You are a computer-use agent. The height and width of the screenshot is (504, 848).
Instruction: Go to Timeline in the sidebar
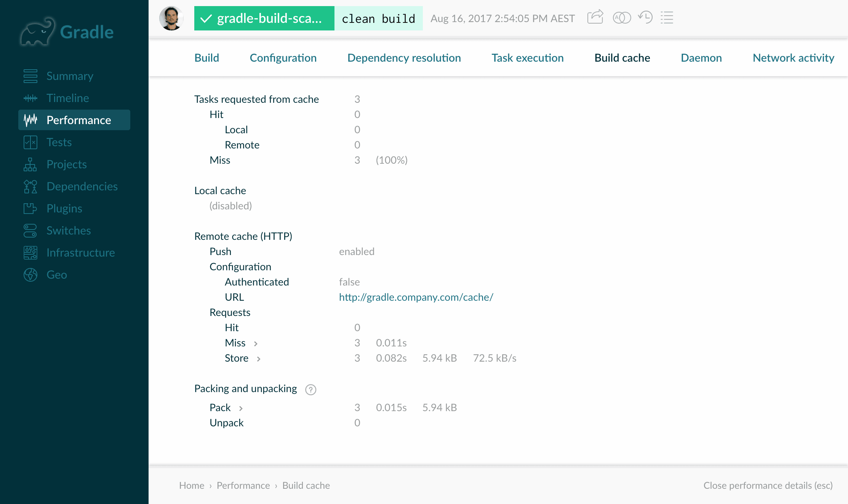click(x=68, y=98)
